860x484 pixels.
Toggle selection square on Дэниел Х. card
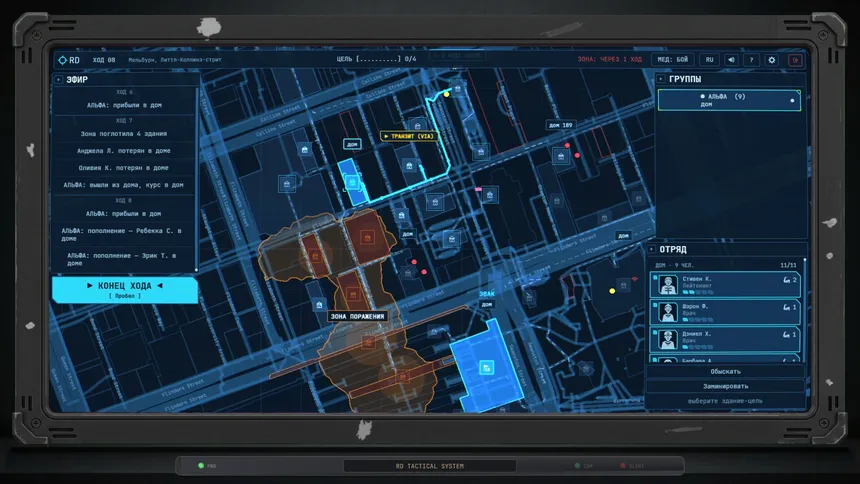655,333
